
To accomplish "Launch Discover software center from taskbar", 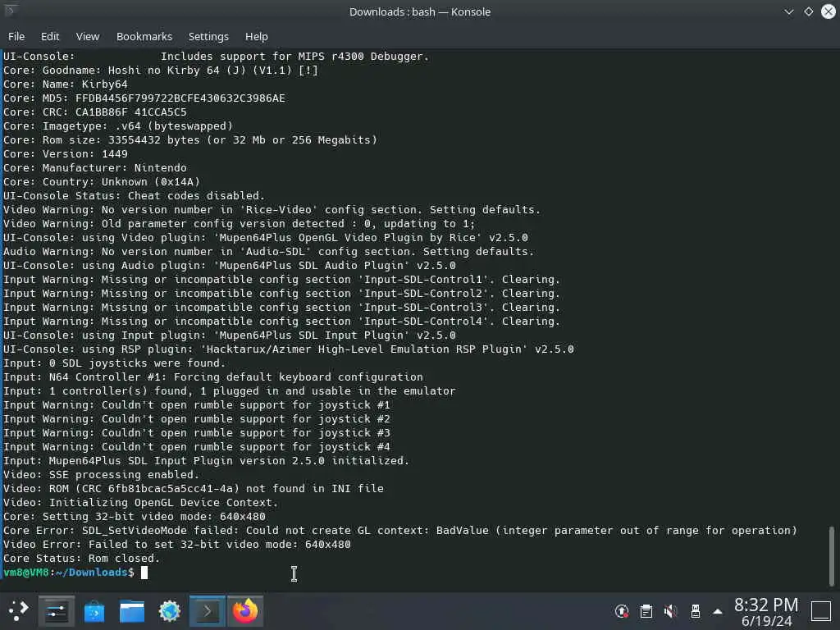I will [x=94, y=610].
